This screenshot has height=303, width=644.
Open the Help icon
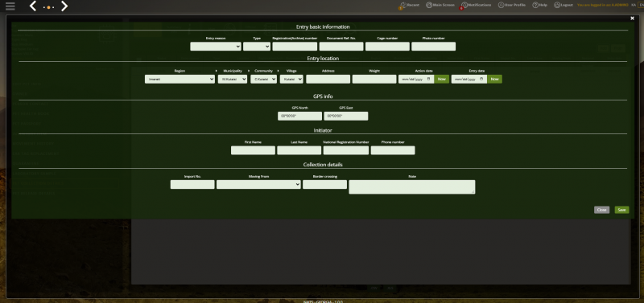click(x=535, y=5)
